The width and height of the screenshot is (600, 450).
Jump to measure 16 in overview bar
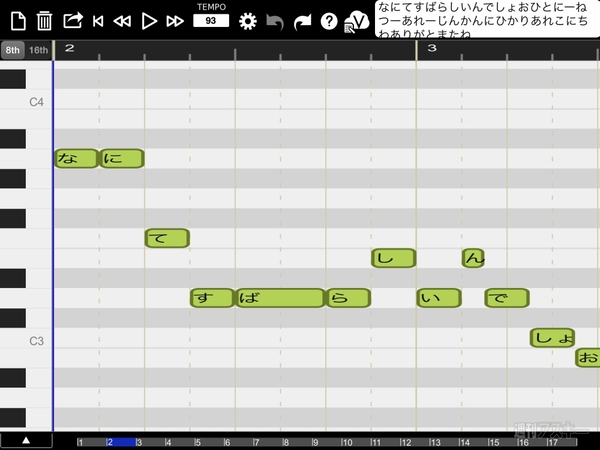[531, 442]
